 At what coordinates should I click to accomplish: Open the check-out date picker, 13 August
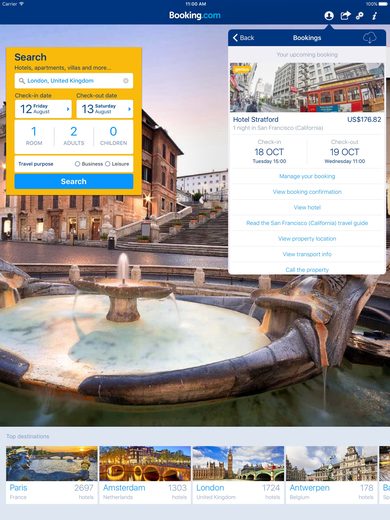pos(105,109)
